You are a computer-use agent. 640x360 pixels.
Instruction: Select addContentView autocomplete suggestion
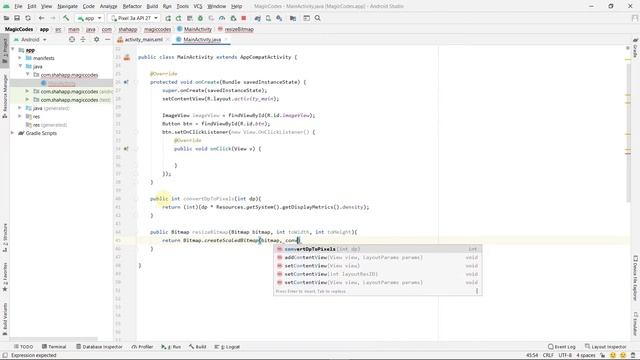click(377, 258)
